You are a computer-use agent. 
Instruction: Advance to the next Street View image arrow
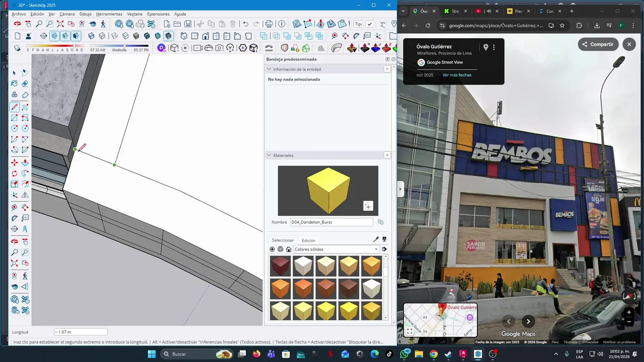coord(528,321)
